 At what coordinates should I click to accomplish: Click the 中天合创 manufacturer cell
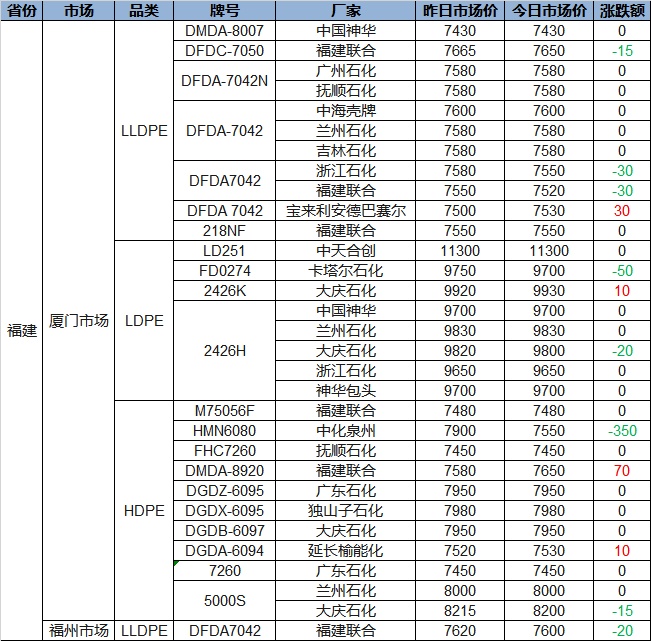[x=345, y=251]
